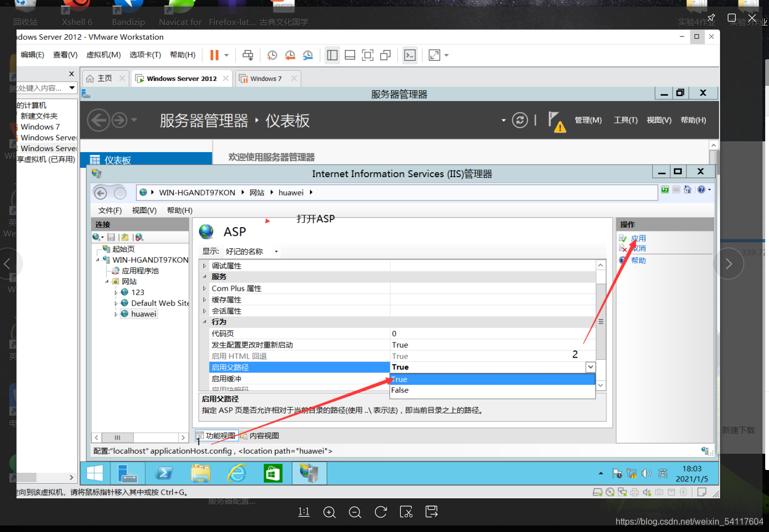Image resolution: width=769 pixels, height=532 pixels.
Task: Go back in Server Manager
Action: tap(98, 120)
